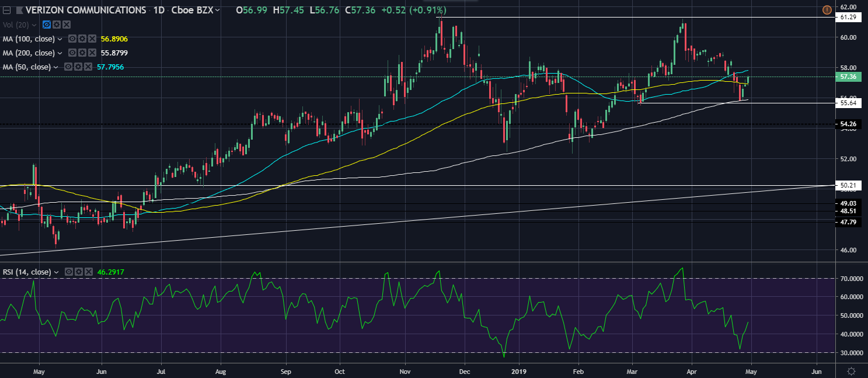The width and height of the screenshot is (868, 378).
Task: Collapse the chart legend with the minus box
Action: pos(6,10)
